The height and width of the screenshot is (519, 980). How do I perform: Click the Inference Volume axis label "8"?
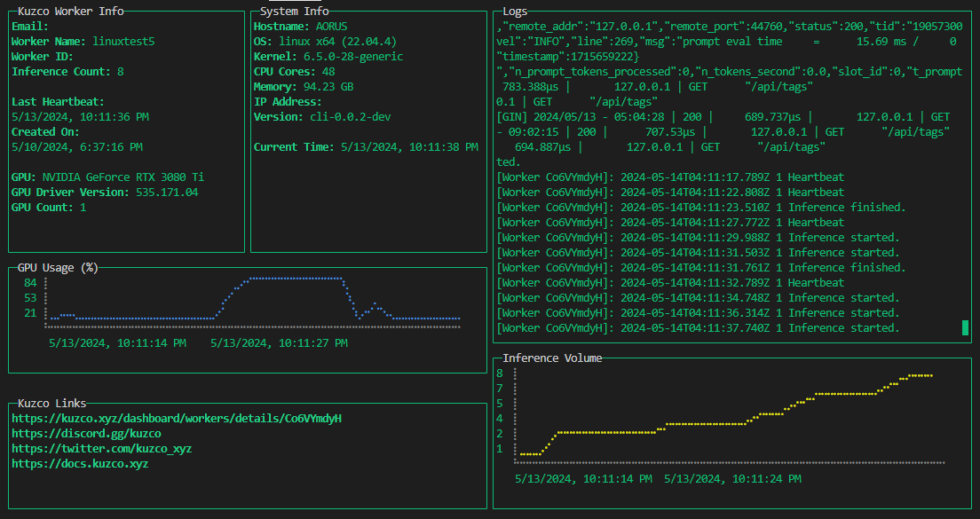coord(500,374)
